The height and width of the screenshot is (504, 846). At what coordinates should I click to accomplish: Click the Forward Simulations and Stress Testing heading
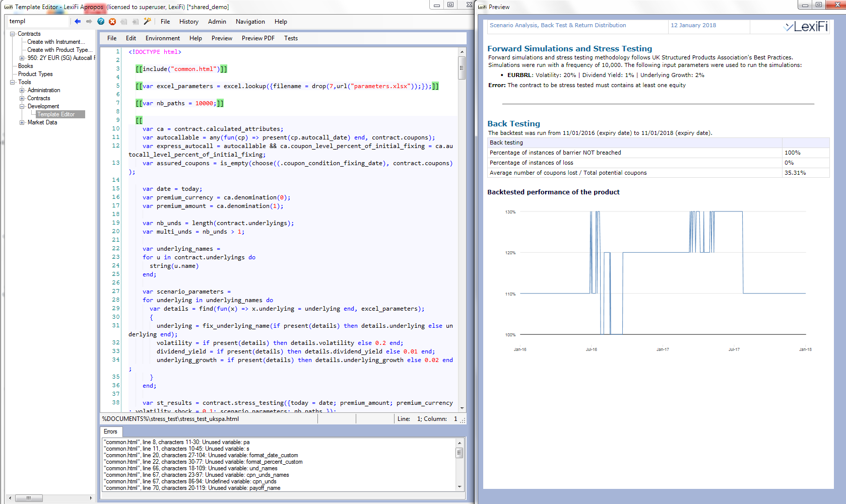[569, 48]
